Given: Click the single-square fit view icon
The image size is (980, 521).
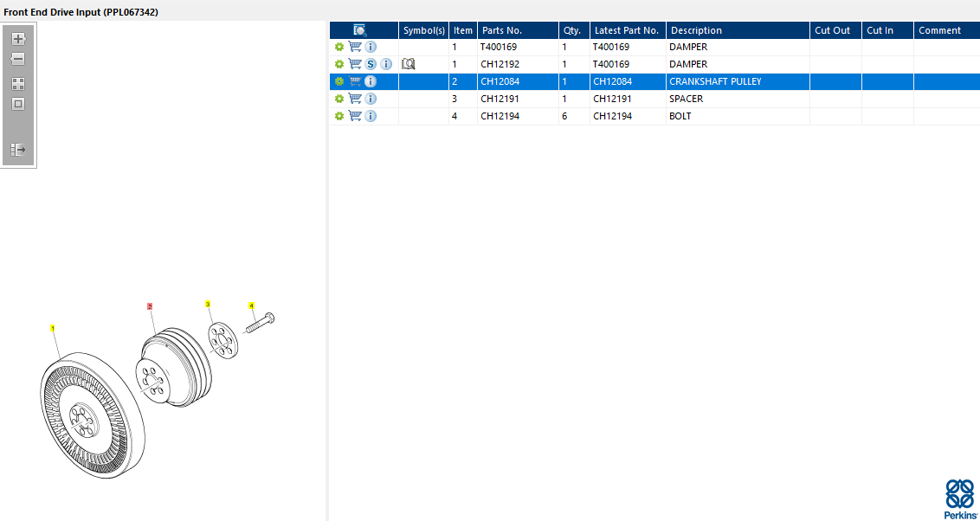Looking at the screenshot, I should [18, 104].
